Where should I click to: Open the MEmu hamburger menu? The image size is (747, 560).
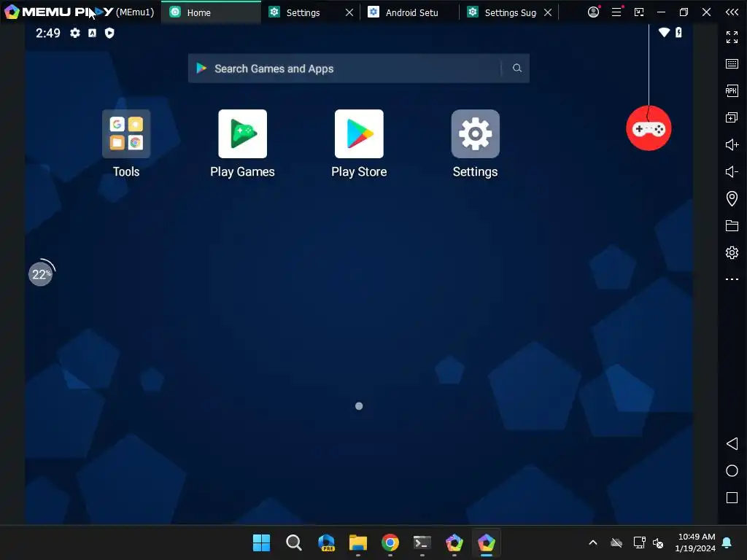tap(616, 12)
